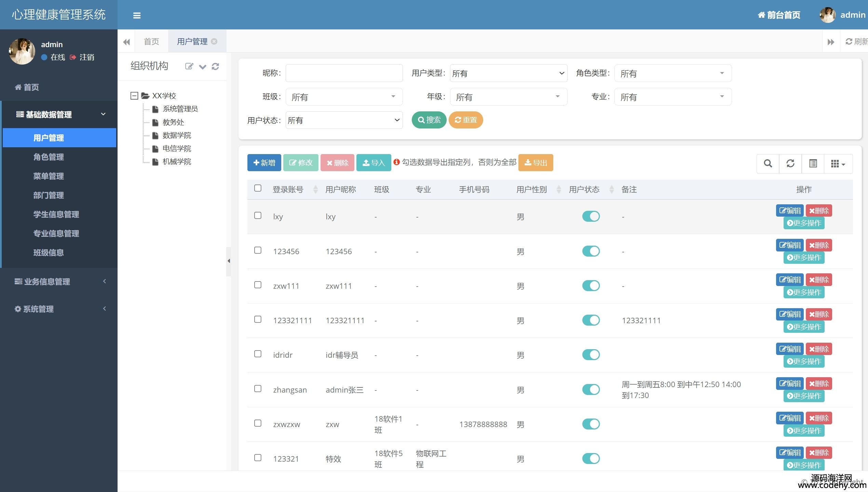
Task: Click the expand chevron beside 组织机构
Action: pyautogui.click(x=203, y=67)
